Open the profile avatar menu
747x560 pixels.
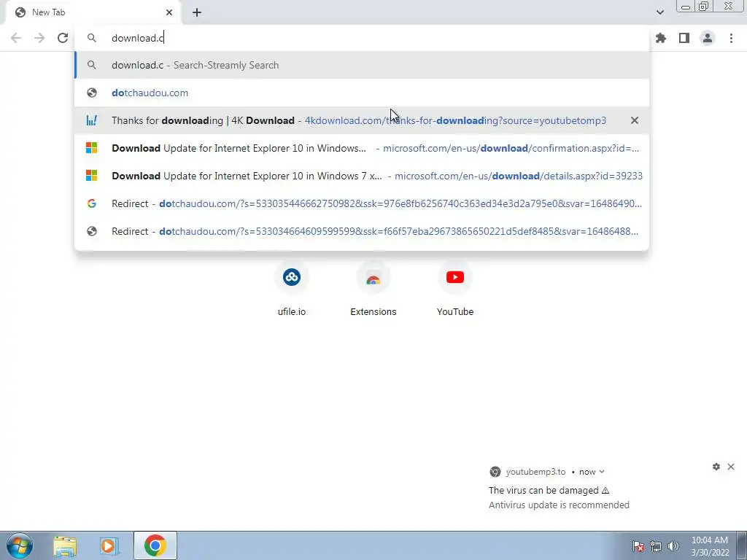coord(708,38)
